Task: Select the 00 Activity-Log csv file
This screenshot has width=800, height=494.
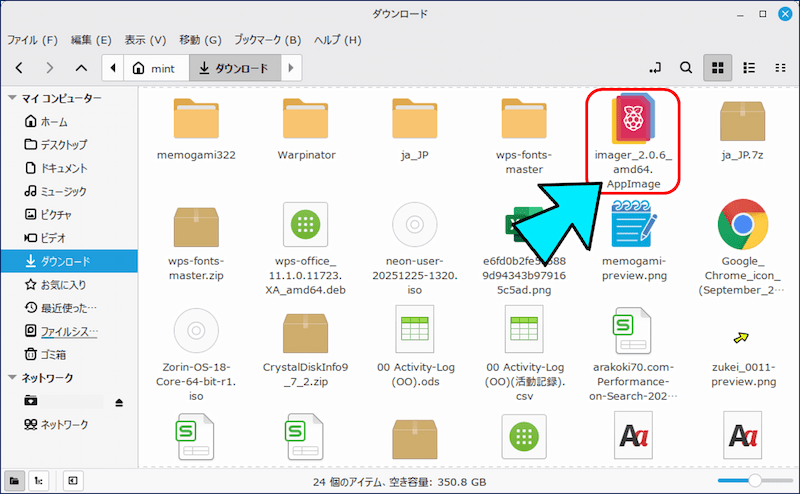Action: [524, 353]
